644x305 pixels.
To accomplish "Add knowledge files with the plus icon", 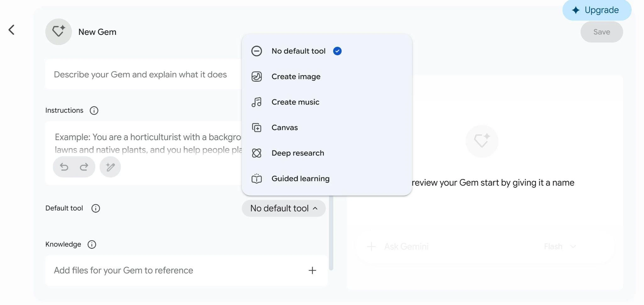I will [x=312, y=270].
